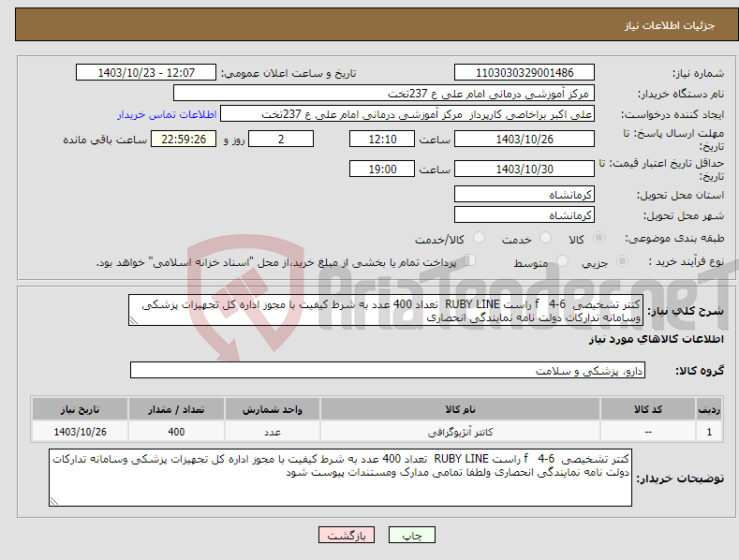Click the item code cell showing --
Viewport: 739px width, 560px height.
tap(648, 432)
